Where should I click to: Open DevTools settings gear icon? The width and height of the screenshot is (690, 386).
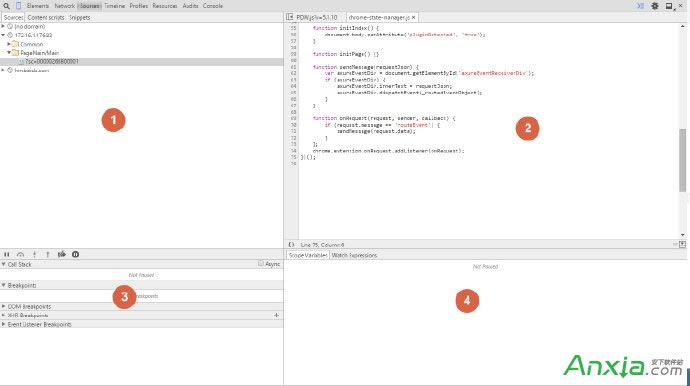tap(655, 6)
